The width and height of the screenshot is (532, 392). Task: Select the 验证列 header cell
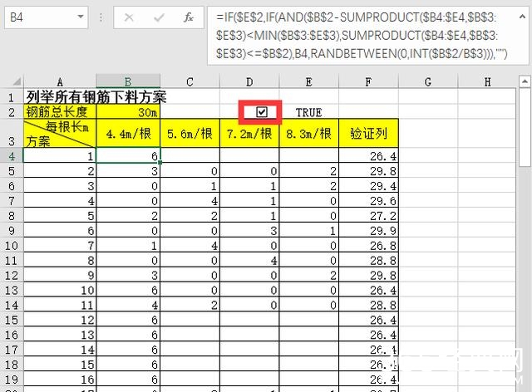(368, 134)
